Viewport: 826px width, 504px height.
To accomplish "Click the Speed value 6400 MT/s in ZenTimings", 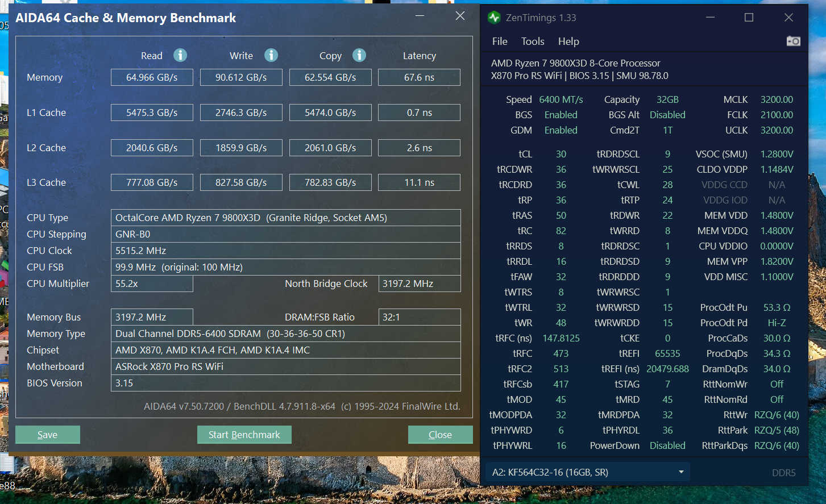I will [x=561, y=99].
